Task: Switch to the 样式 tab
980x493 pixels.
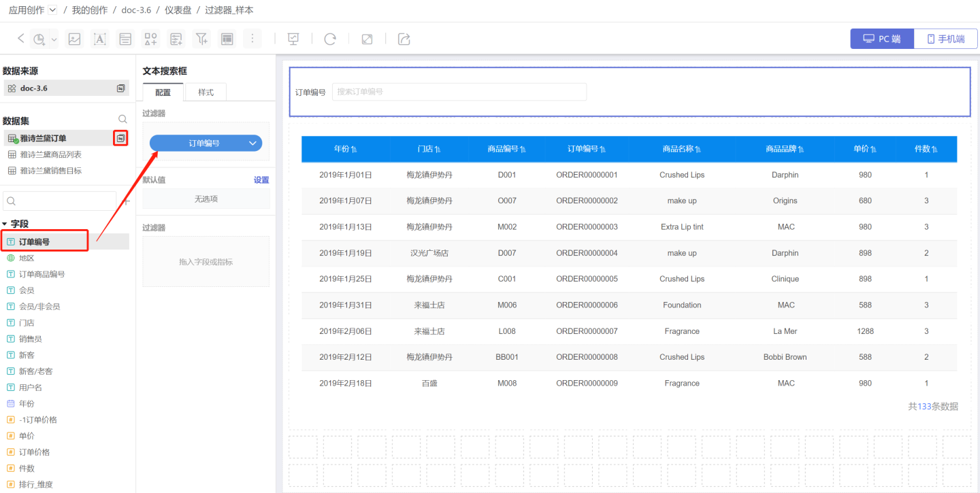Action: tap(206, 92)
